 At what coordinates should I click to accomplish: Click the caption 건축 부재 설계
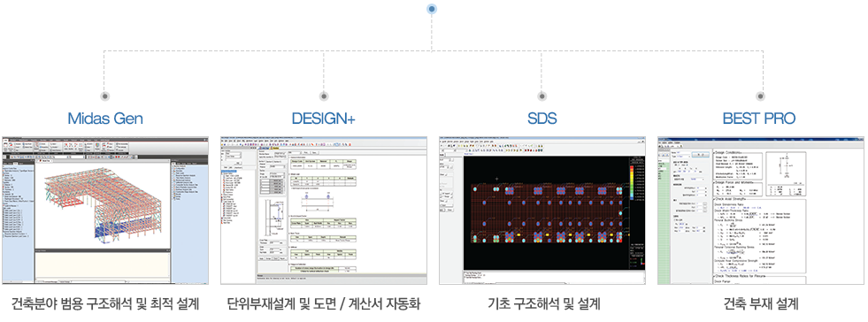click(761, 303)
